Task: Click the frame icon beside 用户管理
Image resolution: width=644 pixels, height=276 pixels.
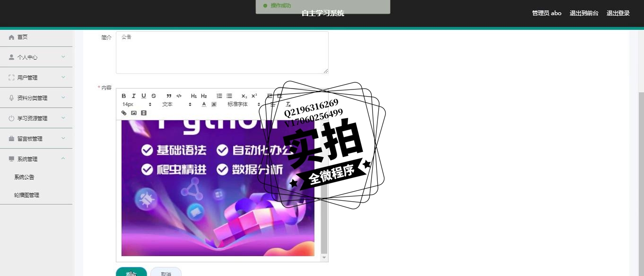Action: tap(11, 78)
